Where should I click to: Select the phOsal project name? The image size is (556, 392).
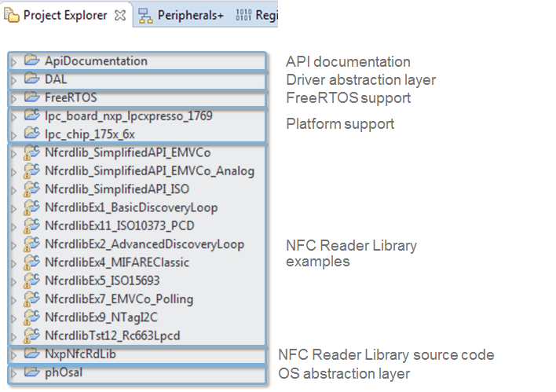[64, 372]
